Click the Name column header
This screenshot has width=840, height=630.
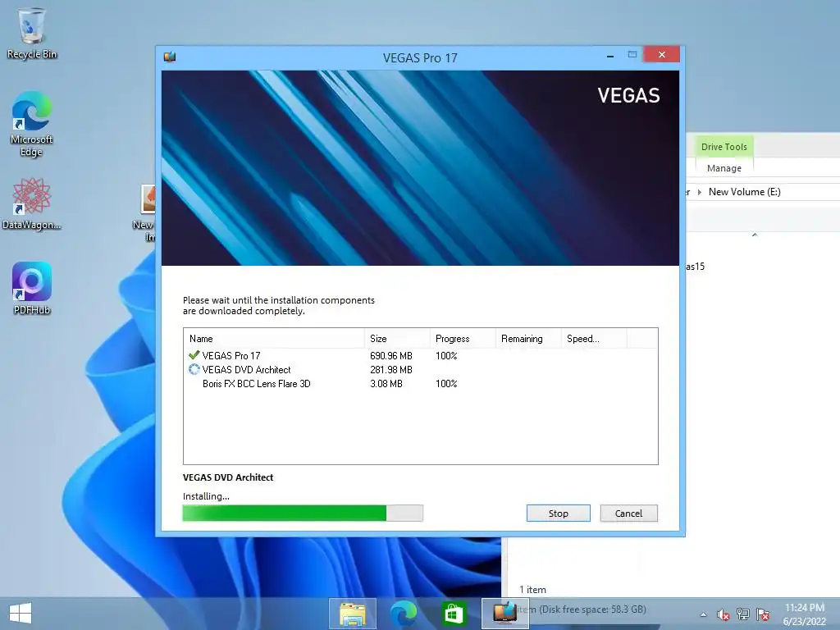pos(274,339)
